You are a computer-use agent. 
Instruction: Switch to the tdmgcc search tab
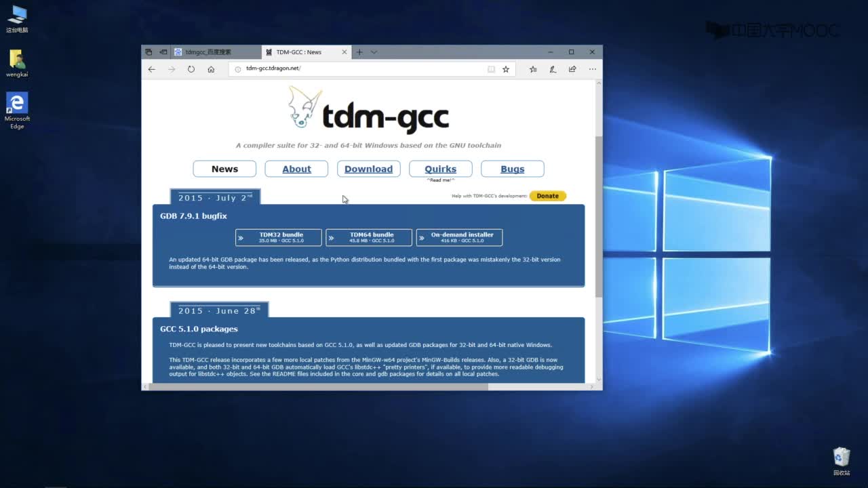click(216, 52)
